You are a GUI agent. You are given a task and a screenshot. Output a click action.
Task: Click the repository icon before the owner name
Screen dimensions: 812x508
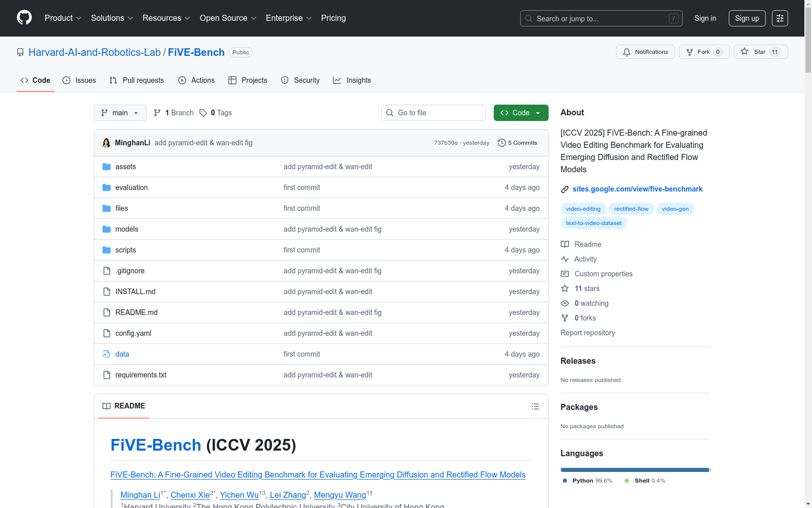(x=20, y=52)
